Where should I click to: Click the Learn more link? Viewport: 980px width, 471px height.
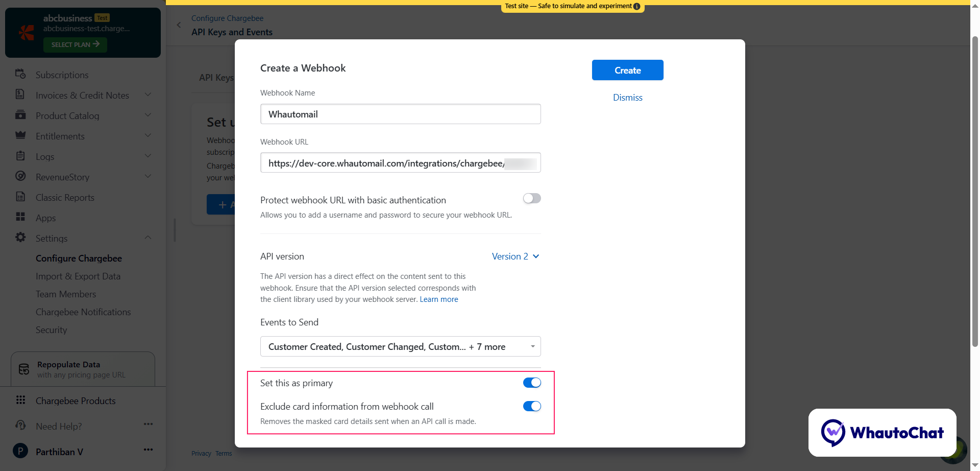point(438,299)
